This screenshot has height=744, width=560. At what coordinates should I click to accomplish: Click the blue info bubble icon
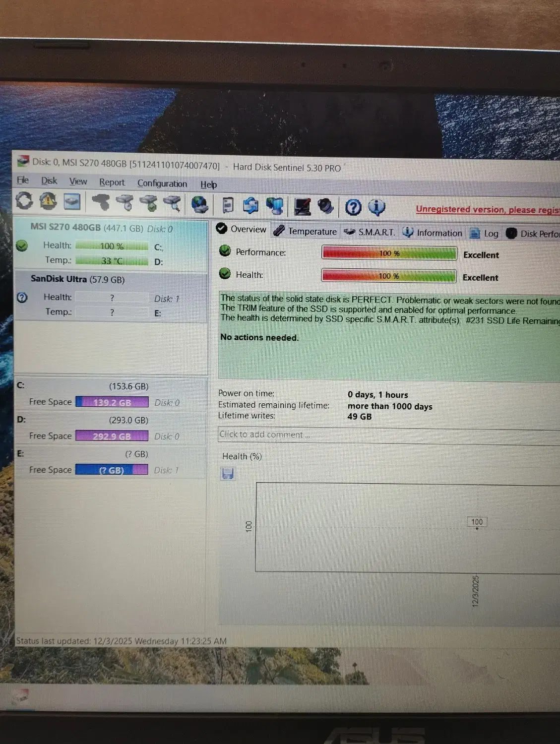coord(376,207)
